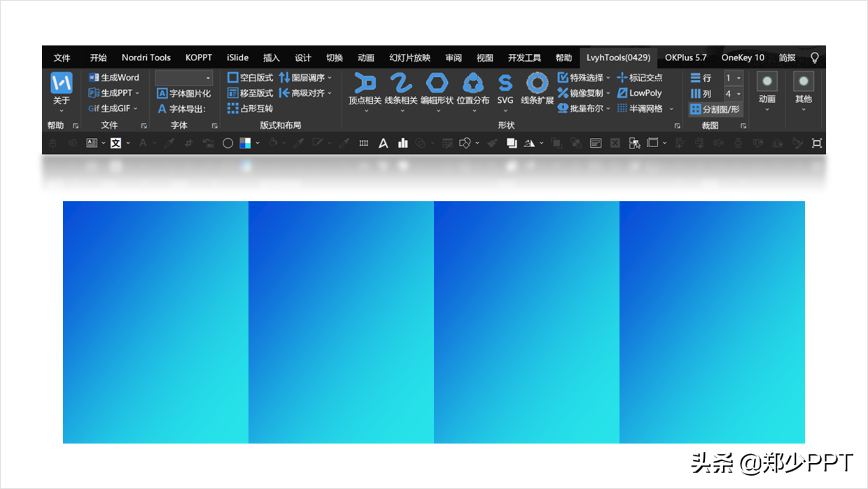The height and width of the screenshot is (489, 868).
Task: Click 占形互转 button
Action: tap(251, 109)
